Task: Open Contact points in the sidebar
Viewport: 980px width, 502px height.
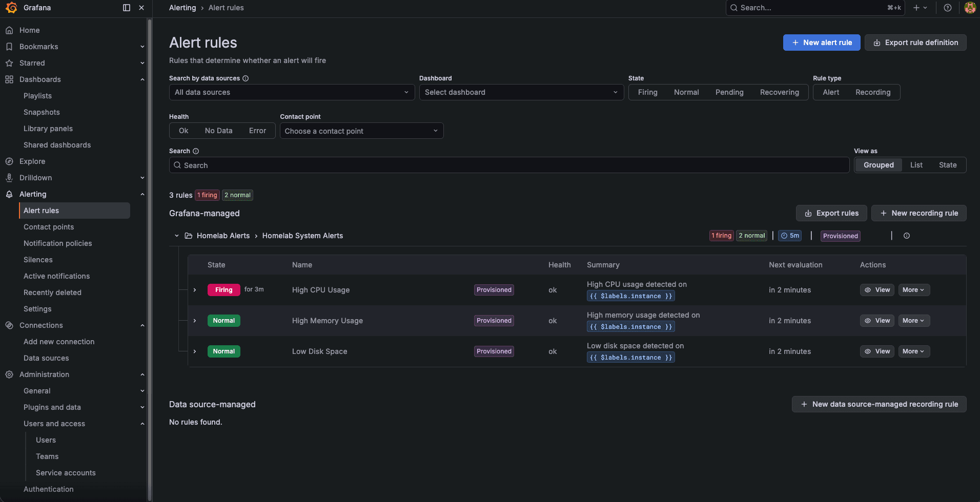Action: 49,227
